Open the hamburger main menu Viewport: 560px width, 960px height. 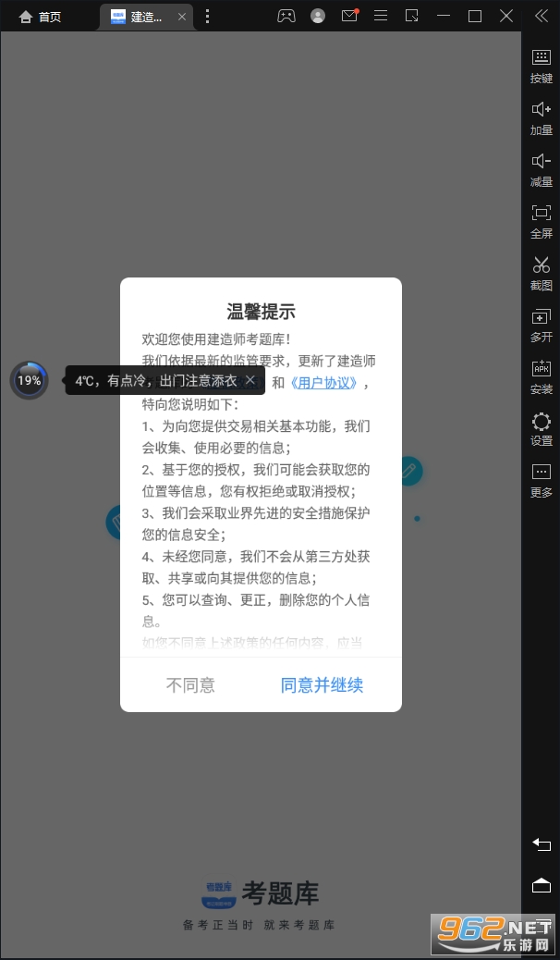tap(381, 16)
